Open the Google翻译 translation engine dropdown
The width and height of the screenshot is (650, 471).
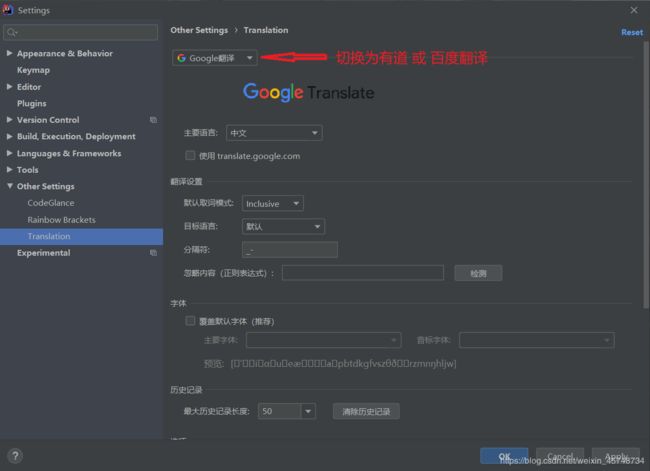tap(215, 58)
